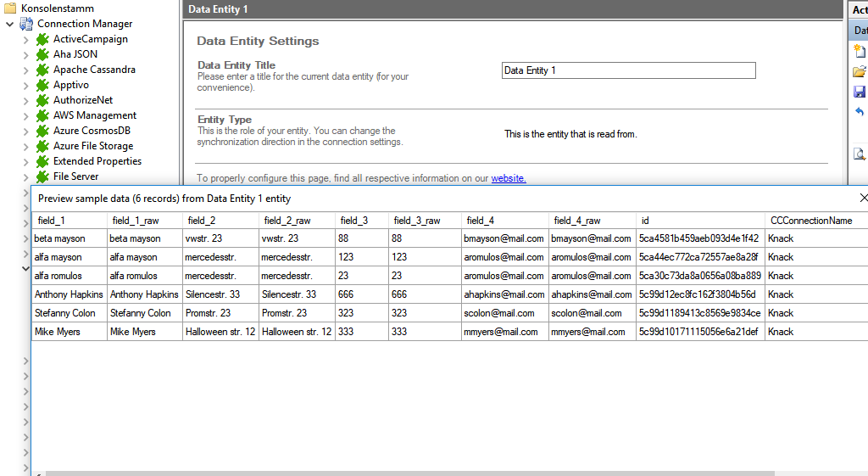
Task: Click the new document icon in Actions pane
Action: [860, 51]
